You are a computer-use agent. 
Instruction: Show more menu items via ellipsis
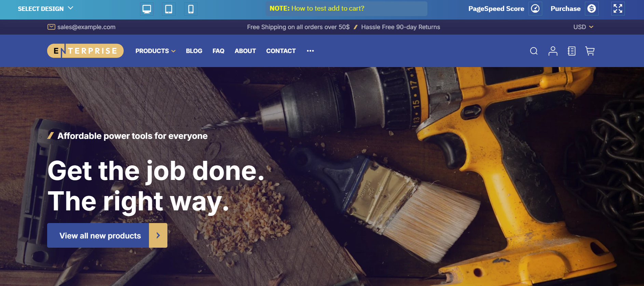[x=310, y=51]
